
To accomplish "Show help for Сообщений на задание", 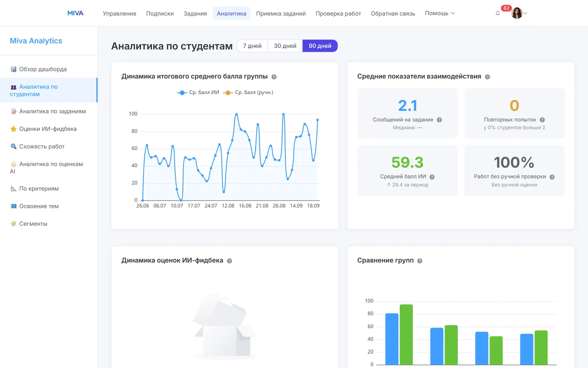I will click(439, 120).
